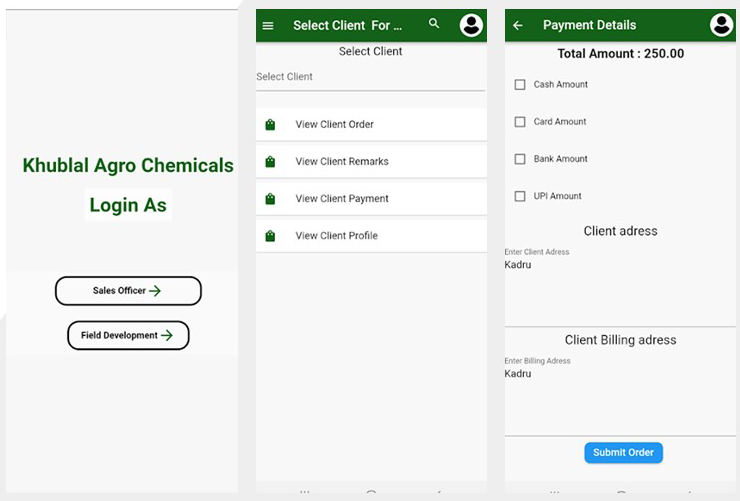Log in as Sales Officer
Image resolution: width=740 pixels, height=501 pixels.
(128, 291)
